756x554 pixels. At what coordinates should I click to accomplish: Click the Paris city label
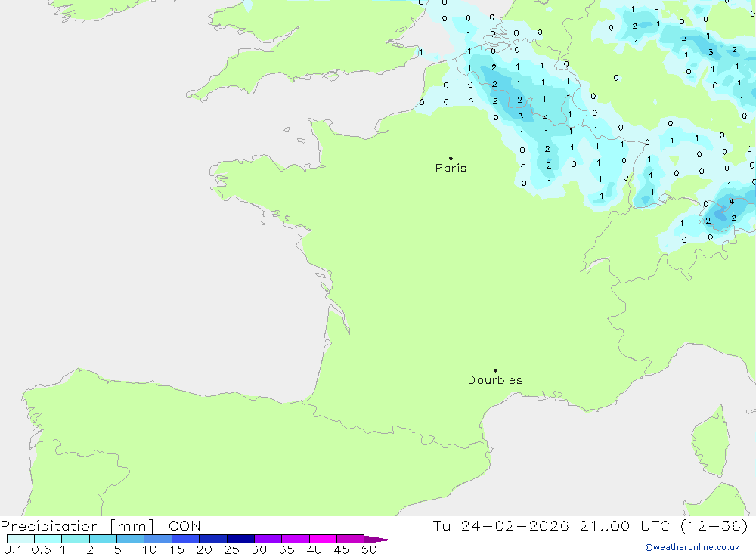[x=451, y=168]
